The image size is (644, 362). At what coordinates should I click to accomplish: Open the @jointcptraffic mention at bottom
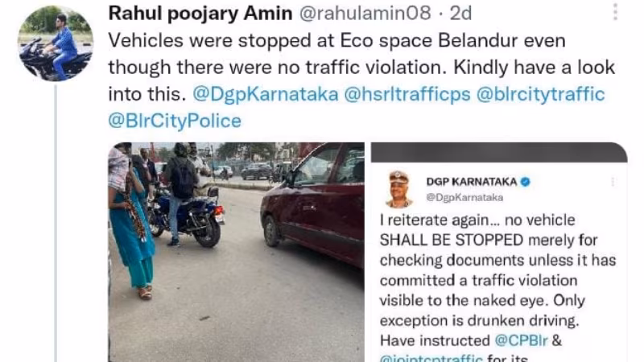pos(431,358)
